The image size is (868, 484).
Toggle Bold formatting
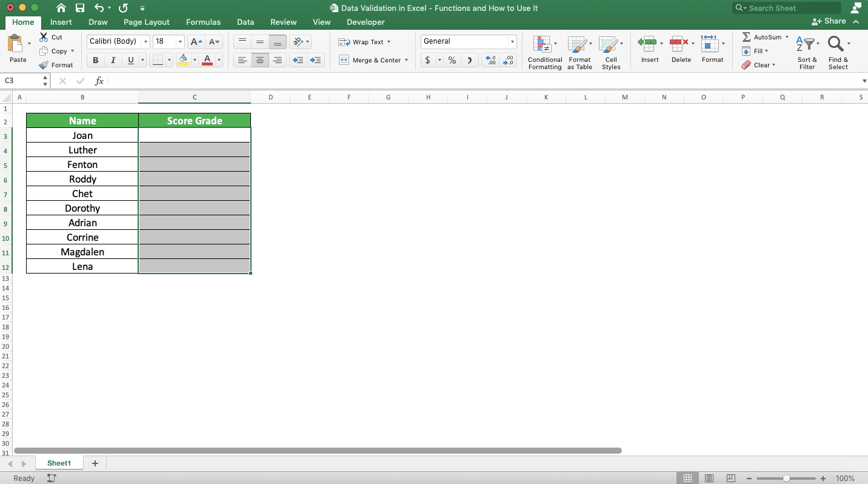[96, 60]
